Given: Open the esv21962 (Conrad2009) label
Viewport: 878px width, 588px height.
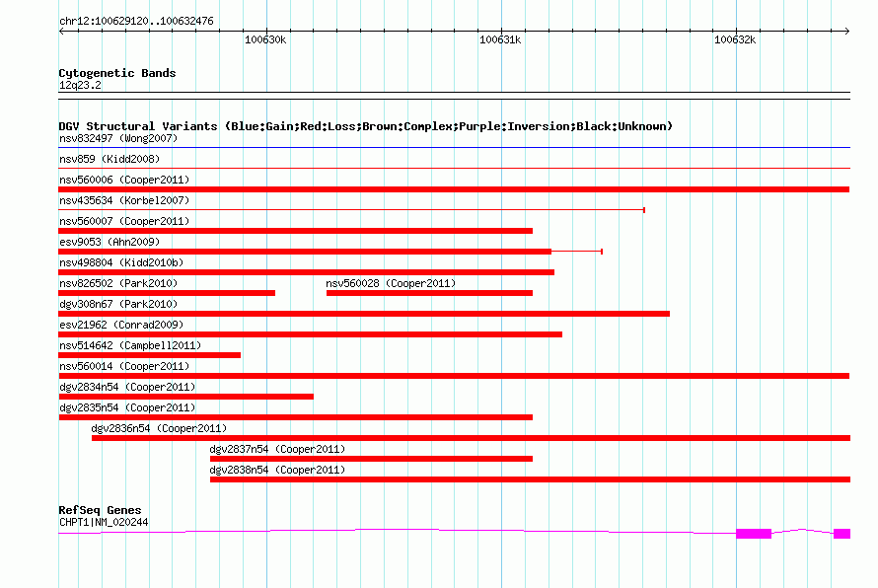Looking at the screenshot, I should (121, 325).
